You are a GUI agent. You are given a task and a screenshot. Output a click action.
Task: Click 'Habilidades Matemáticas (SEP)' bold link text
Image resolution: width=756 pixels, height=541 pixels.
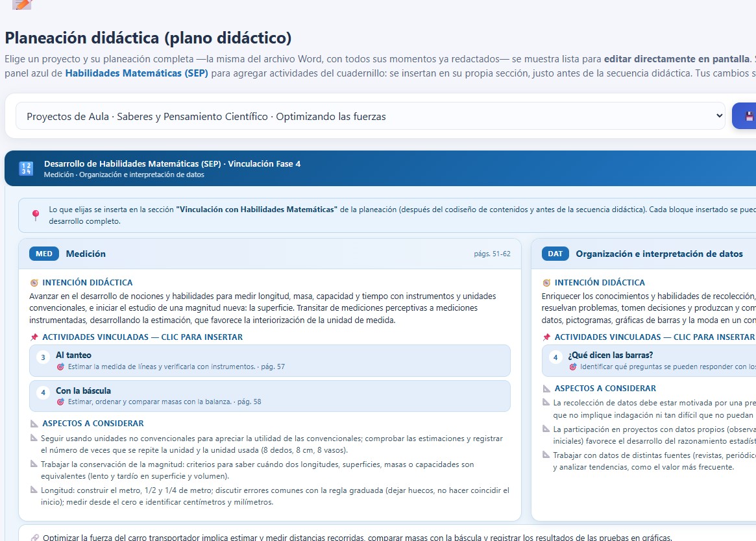coord(136,73)
